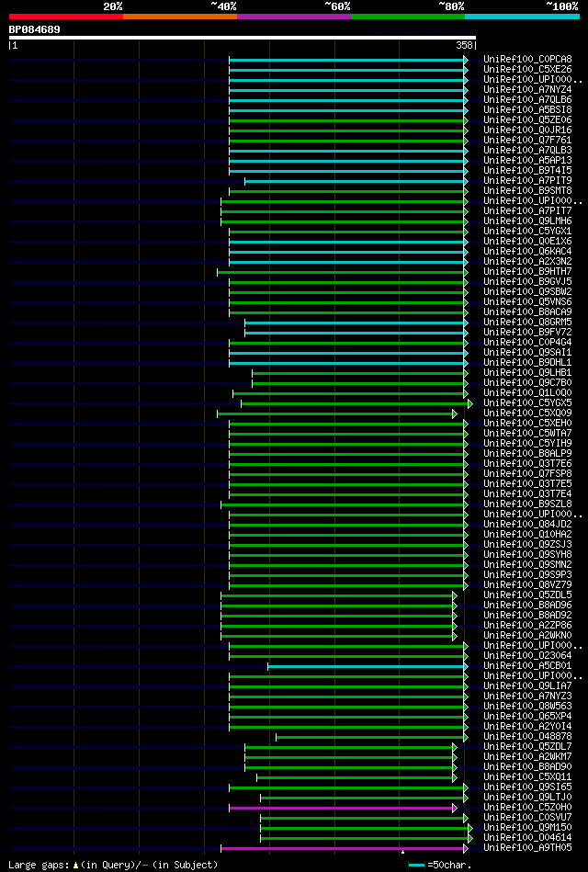Select the UniRef100_Q8VZ79 label

527,585
